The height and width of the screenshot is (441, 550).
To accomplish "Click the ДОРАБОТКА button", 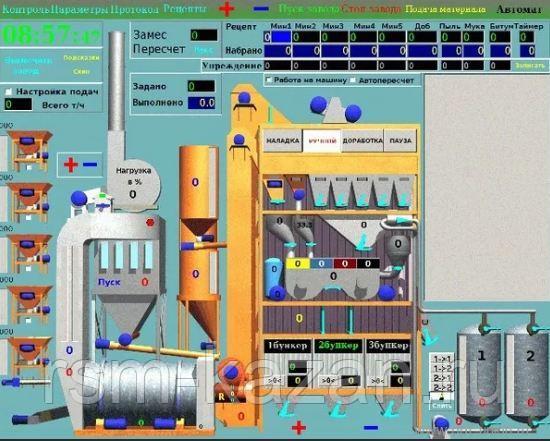I will 362,141.
